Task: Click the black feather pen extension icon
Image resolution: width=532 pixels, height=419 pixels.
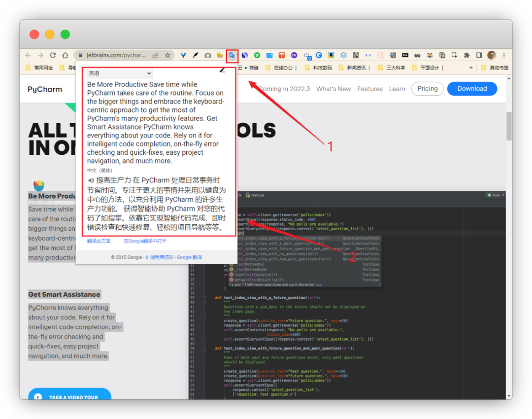Action: coord(196,55)
